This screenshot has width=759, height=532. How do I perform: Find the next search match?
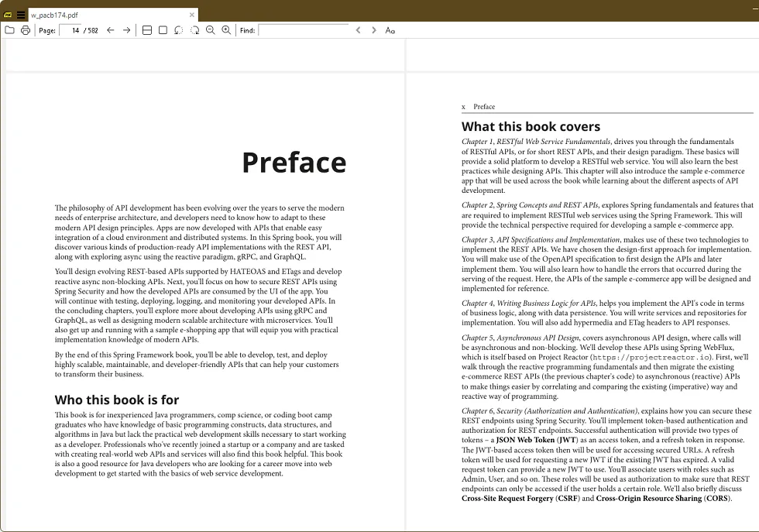[x=374, y=30]
